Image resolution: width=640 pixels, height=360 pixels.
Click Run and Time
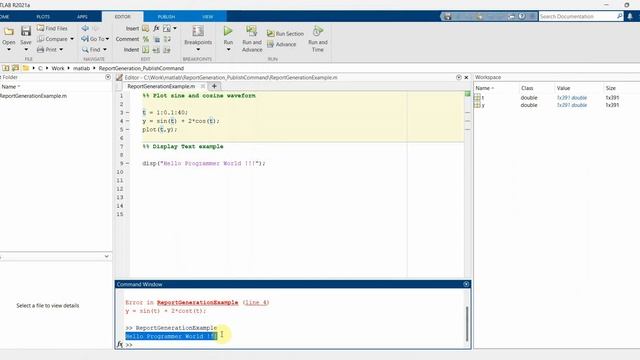318,39
